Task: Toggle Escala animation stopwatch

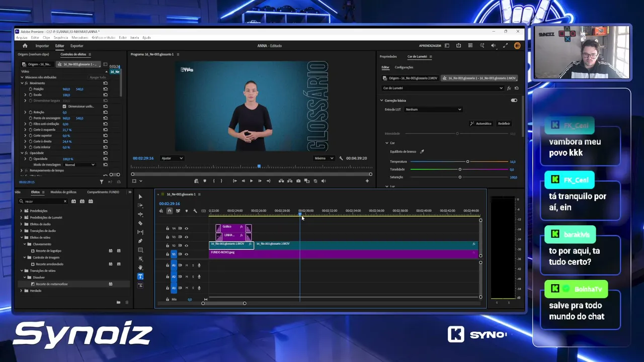Action: pos(30,95)
